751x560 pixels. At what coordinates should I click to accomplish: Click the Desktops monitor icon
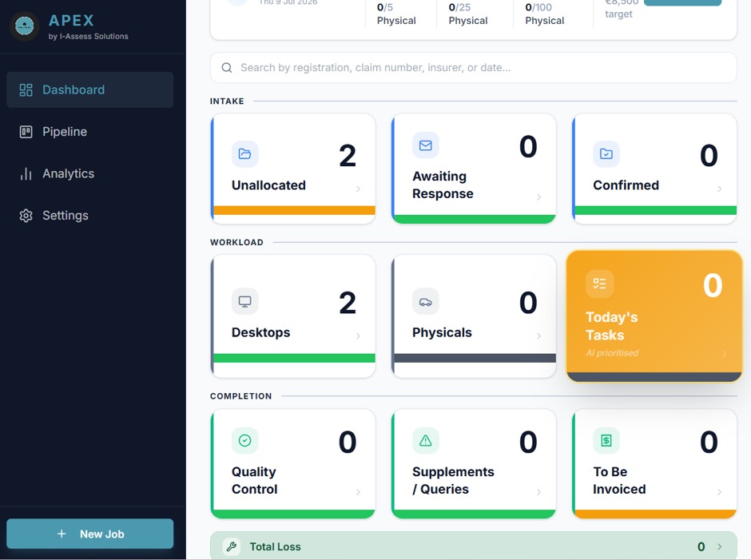(x=244, y=301)
